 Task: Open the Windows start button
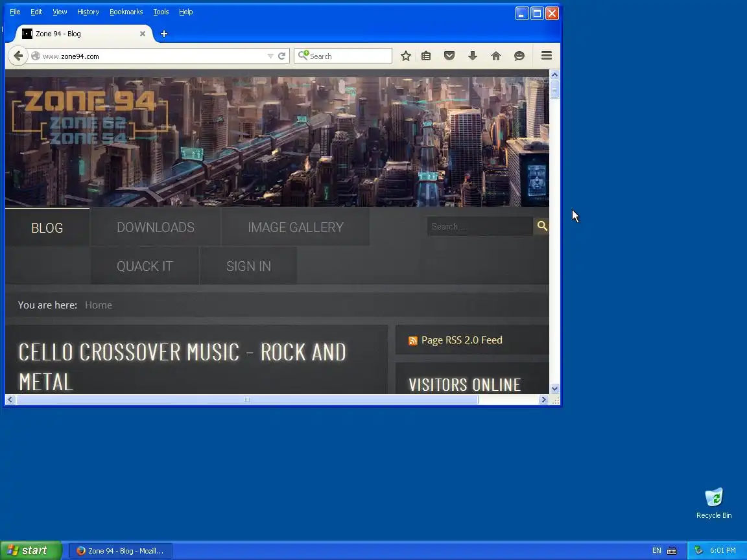coord(31,550)
